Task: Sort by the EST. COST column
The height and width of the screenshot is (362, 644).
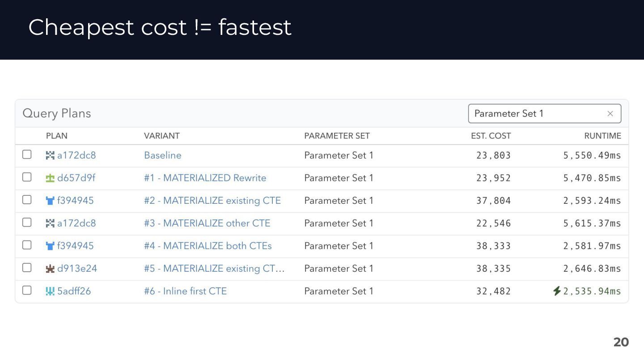Action: coord(491,136)
